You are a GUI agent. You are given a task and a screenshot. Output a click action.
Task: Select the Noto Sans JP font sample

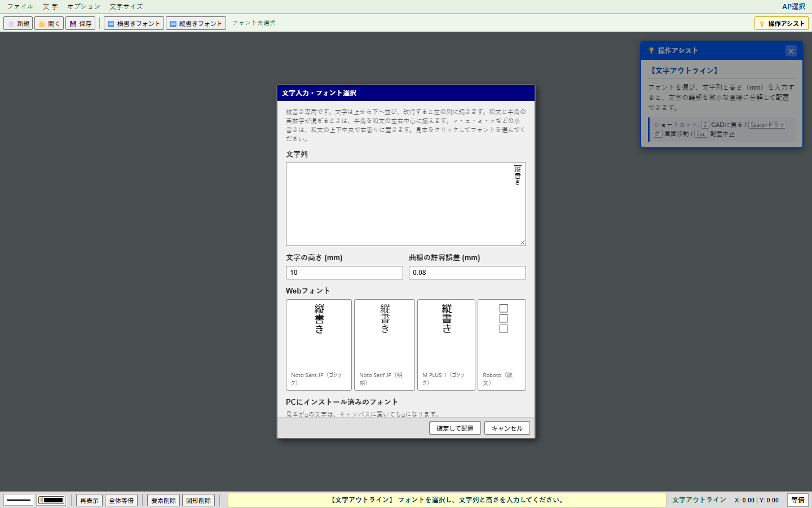tap(319, 345)
